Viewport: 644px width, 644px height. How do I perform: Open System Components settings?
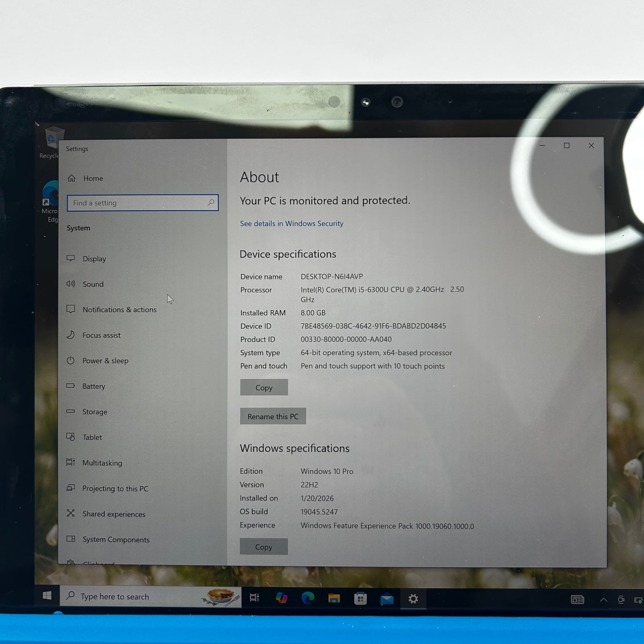coord(116,539)
